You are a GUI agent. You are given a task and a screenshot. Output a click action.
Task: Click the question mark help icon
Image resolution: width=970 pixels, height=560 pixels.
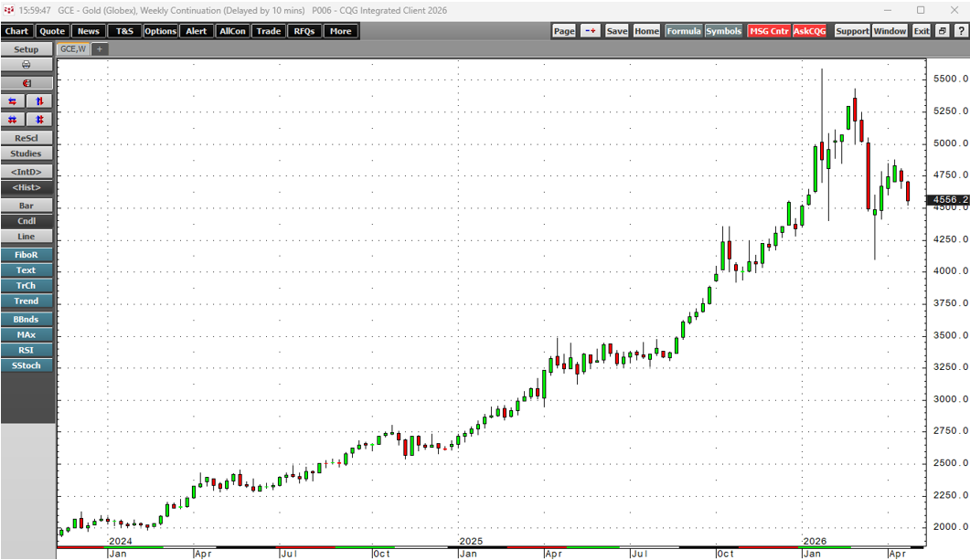tap(960, 31)
